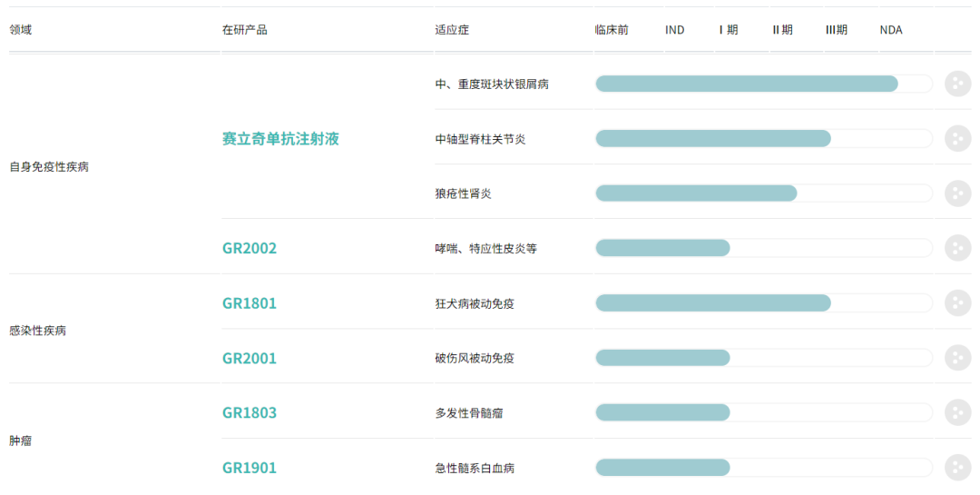The width and height of the screenshot is (980, 495).
Task: Select the NDA stage column header
Action: pyautogui.click(x=891, y=30)
